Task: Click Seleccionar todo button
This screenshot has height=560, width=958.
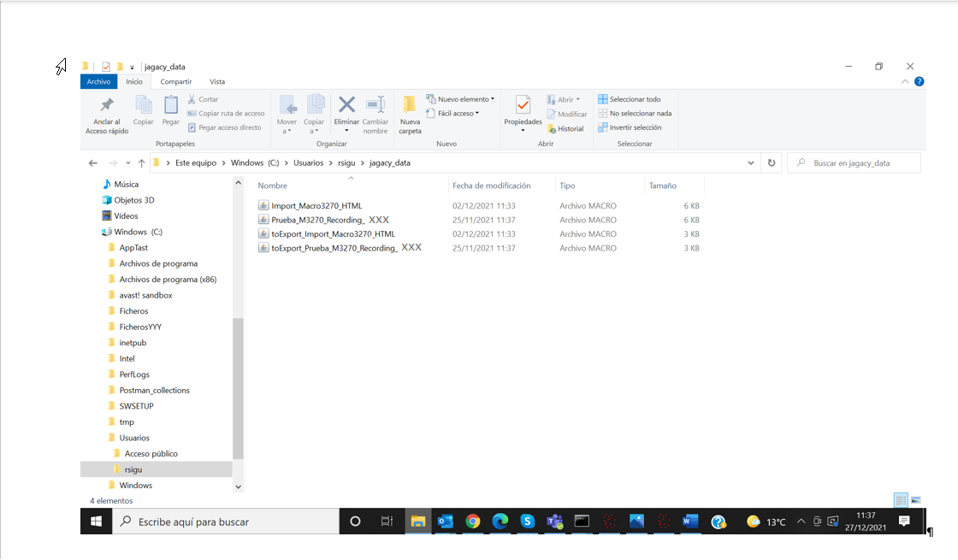Action: click(630, 99)
